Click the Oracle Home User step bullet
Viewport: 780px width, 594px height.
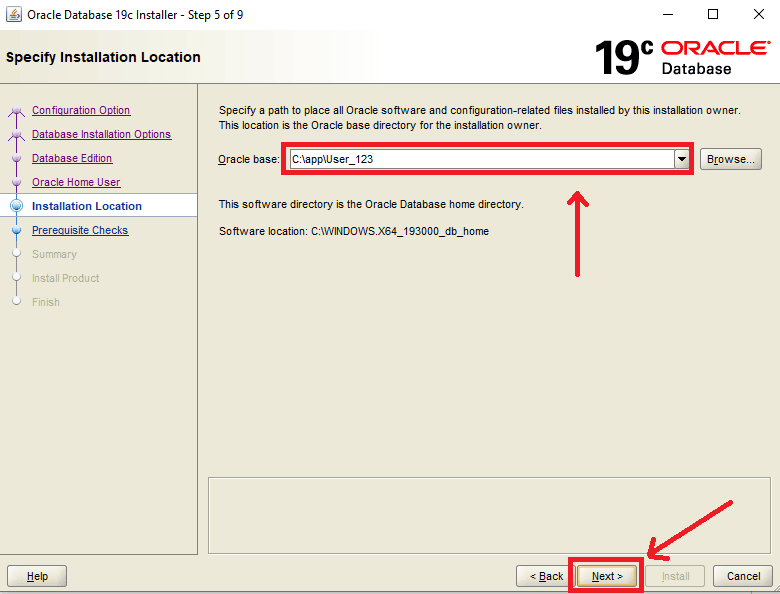(16, 183)
